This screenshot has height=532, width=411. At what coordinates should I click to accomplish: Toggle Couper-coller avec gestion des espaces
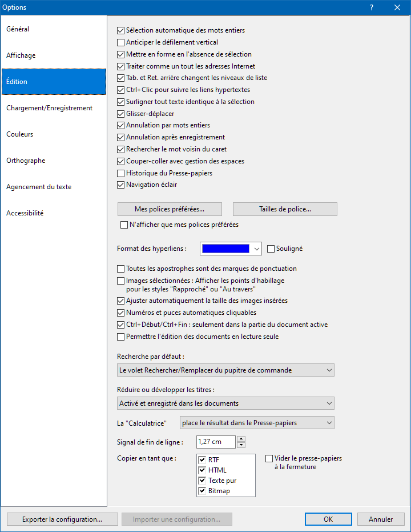pos(120,161)
